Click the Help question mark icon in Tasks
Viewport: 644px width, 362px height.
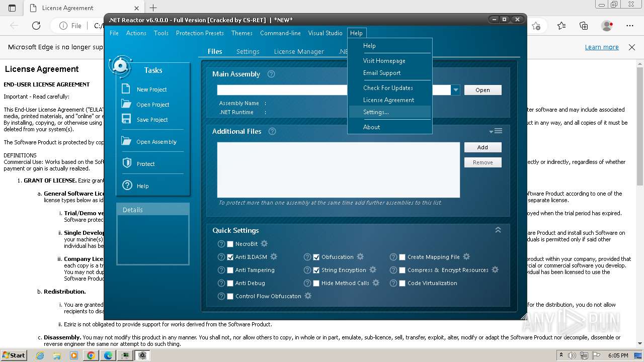pyautogui.click(x=127, y=186)
